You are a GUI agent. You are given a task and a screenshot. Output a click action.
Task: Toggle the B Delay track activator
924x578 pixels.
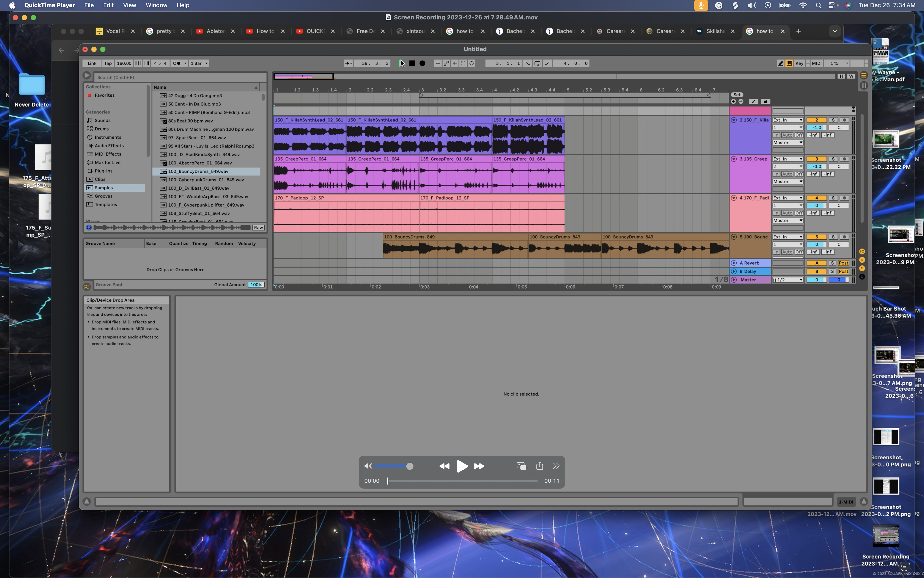point(817,271)
